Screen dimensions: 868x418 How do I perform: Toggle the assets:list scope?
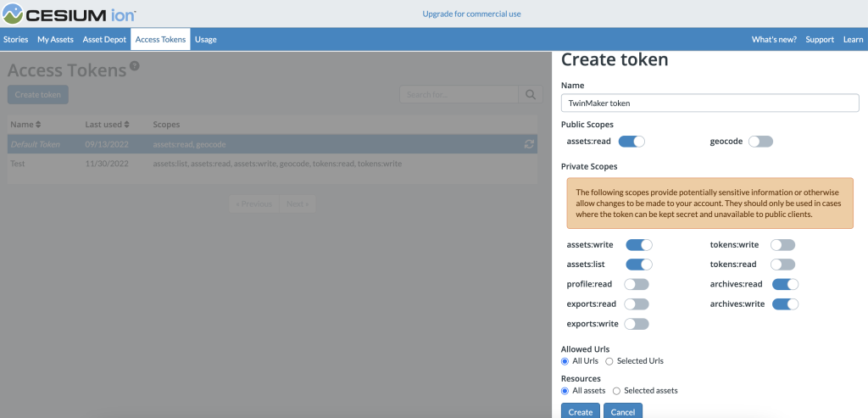tap(639, 265)
